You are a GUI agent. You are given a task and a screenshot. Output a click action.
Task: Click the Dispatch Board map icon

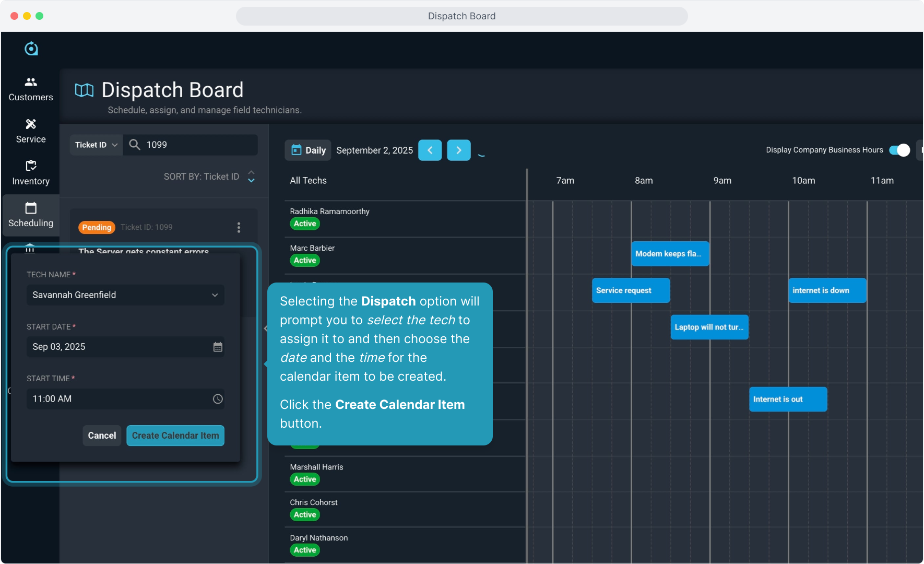click(84, 90)
